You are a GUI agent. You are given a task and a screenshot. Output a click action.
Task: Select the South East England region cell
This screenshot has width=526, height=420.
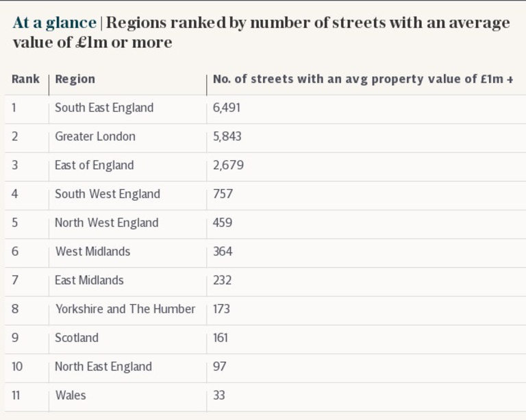tap(104, 108)
